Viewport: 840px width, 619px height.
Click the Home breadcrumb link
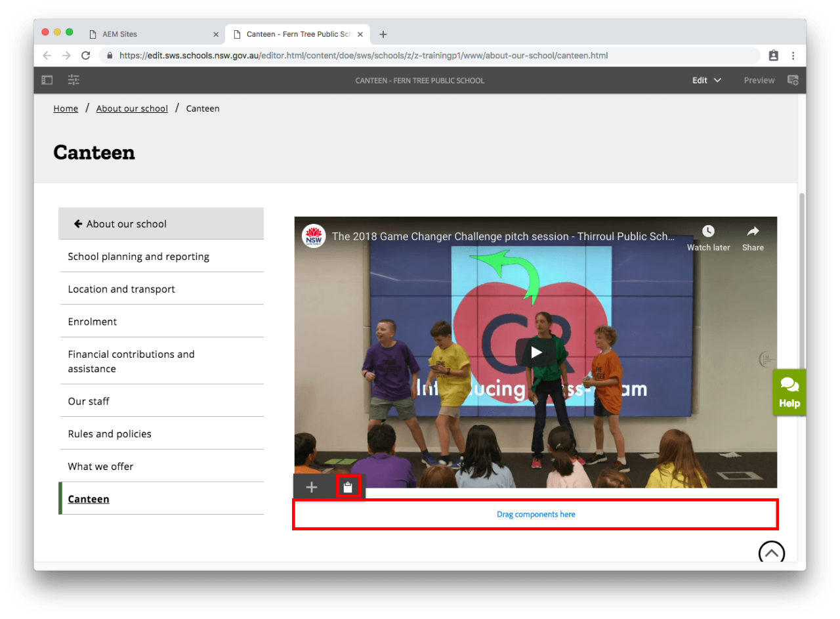click(66, 108)
